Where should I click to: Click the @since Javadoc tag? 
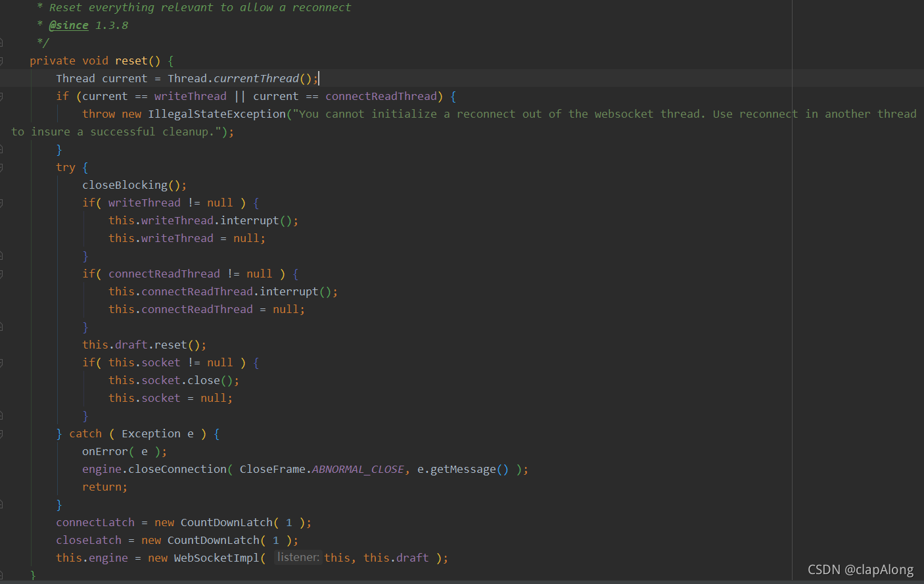68,25
